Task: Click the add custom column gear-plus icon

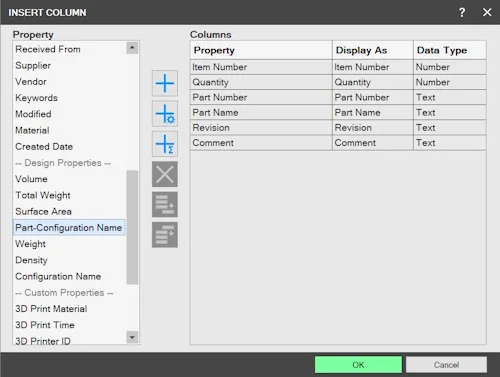Action: pos(165,114)
